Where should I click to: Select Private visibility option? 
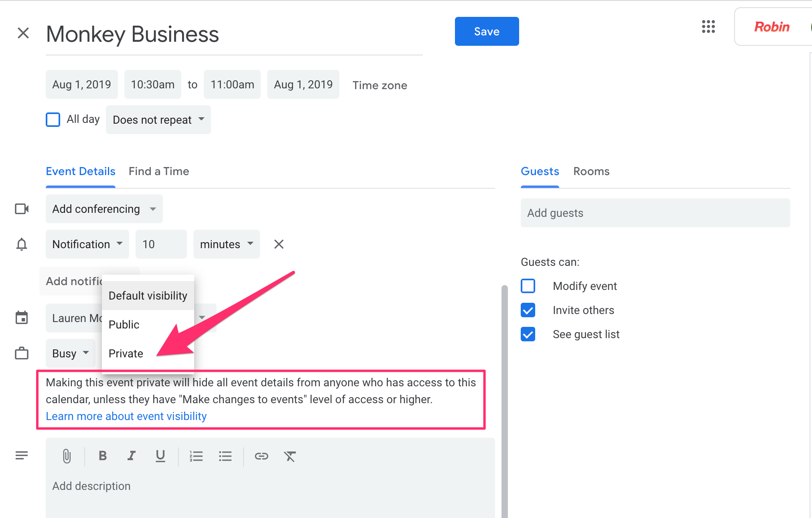tap(148, 353)
